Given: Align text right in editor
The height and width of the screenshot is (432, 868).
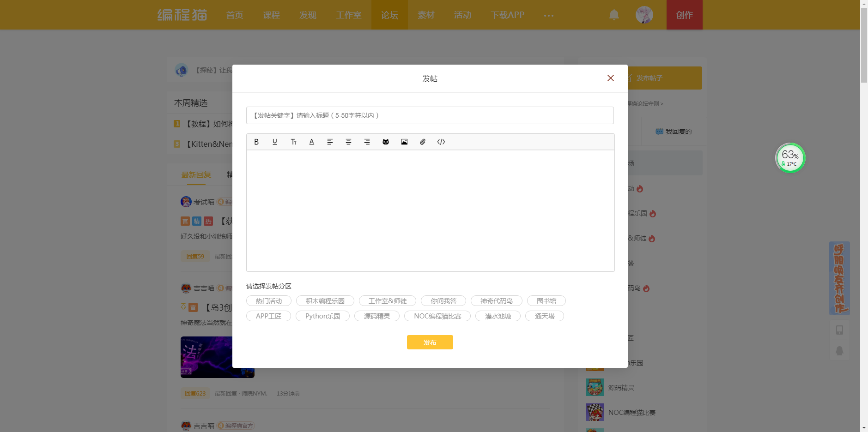Looking at the screenshot, I should click(367, 142).
